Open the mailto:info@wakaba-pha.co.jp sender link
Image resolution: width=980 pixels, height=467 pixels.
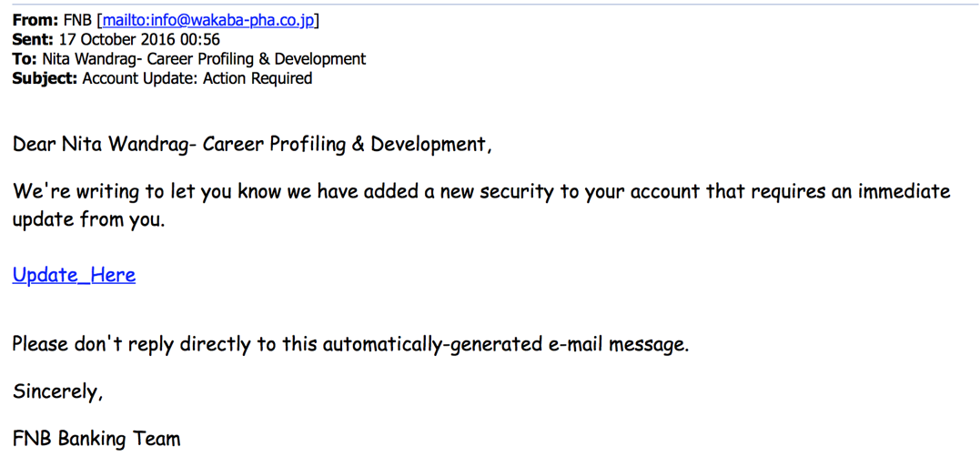coord(208,21)
